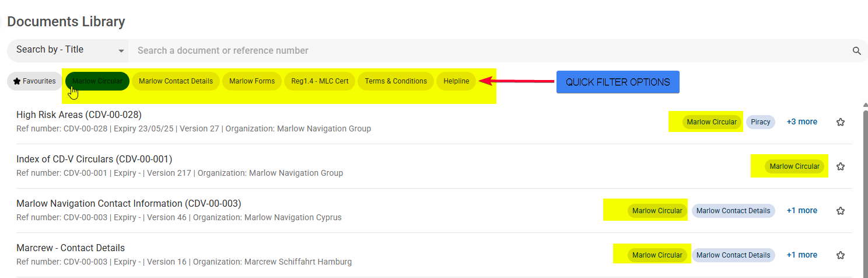Favourite the Index of CD-V Circulars document
This screenshot has height=278, width=868.
pyautogui.click(x=841, y=166)
